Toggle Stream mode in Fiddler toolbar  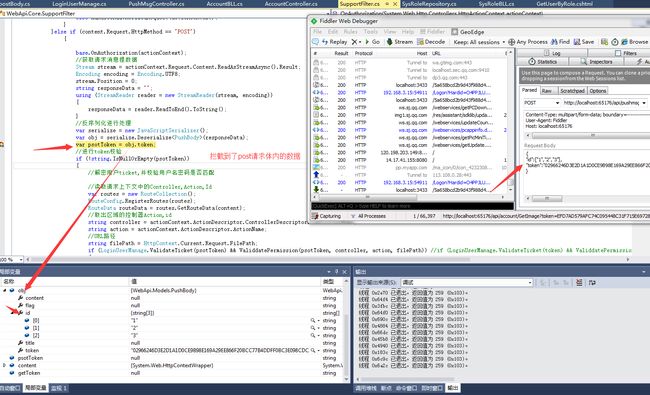tap(400, 42)
